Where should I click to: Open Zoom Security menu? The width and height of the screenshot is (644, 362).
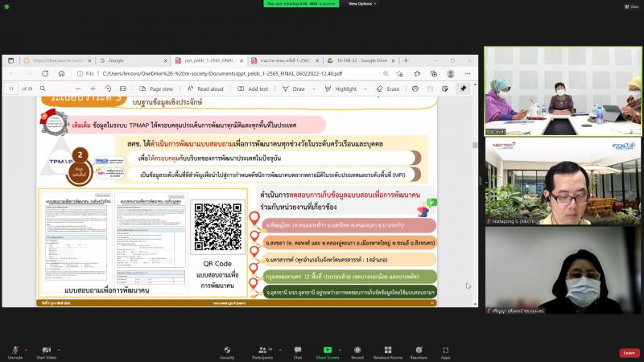[227, 352]
